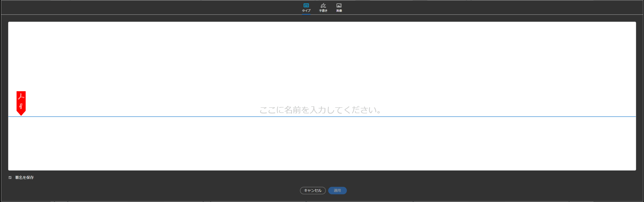Click the Acrobat logo on red marker
The image size is (644, 202).
pyautogui.click(x=21, y=96)
